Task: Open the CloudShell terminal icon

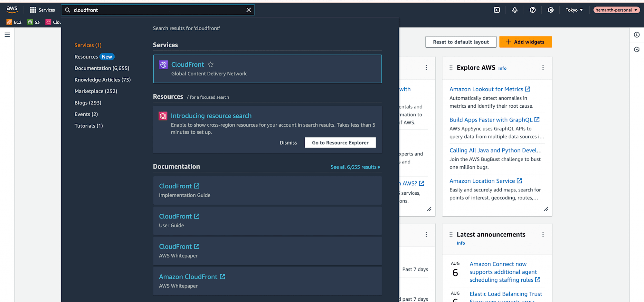Action: pyautogui.click(x=497, y=10)
